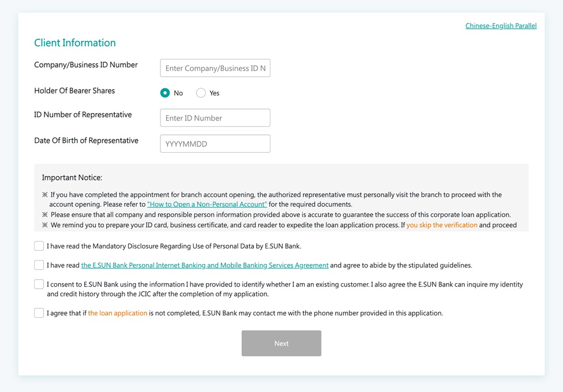
Task: Click the Client Information heading
Action: [x=75, y=43]
